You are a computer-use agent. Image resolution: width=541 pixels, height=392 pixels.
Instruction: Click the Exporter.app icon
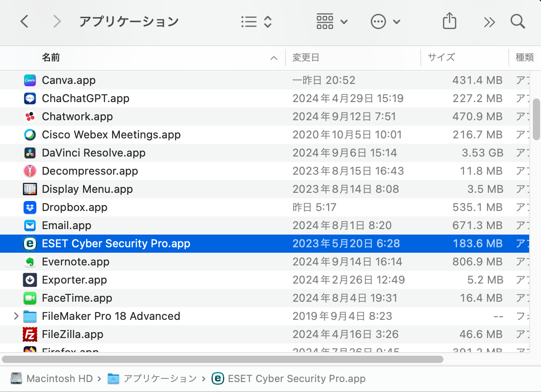coord(30,280)
